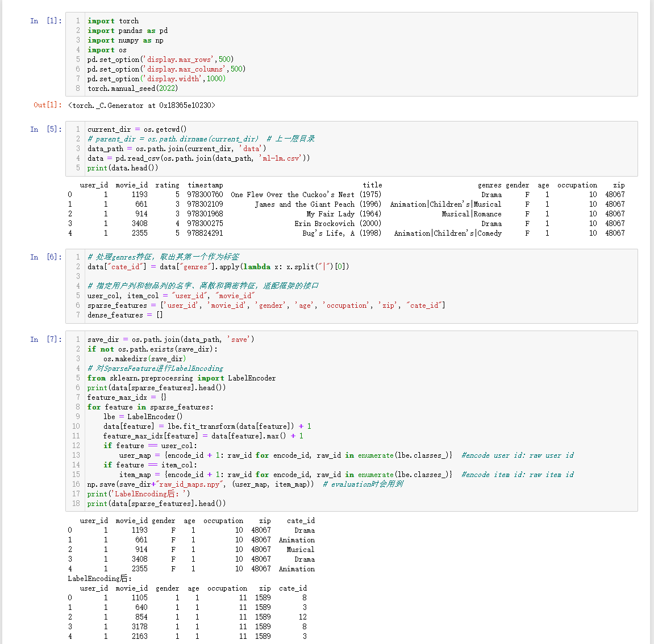Click the LabelEncoder import line
Viewport: 654px width, 644px height.
pyautogui.click(x=181, y=378)
